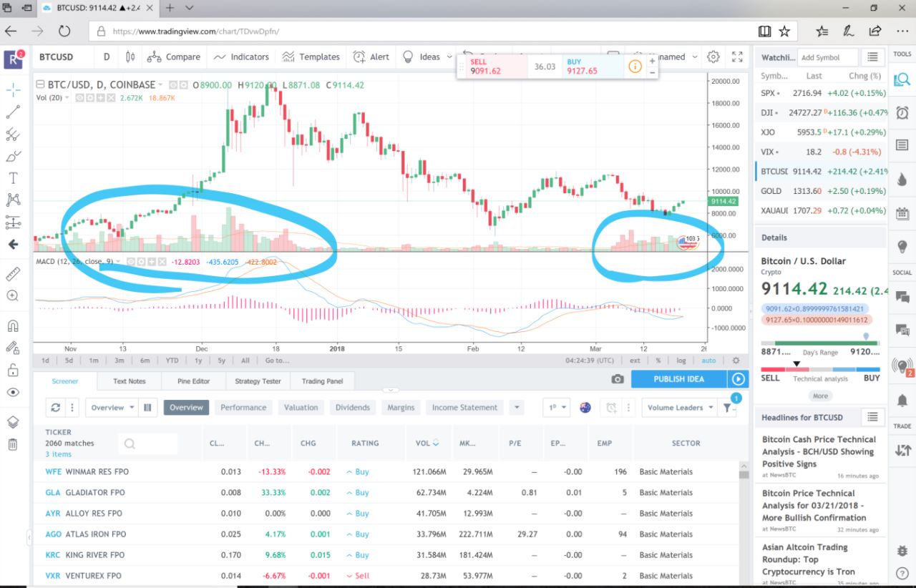Toggle the log scale option
This screenshot has width=916, height=588.
pos(681,361)
